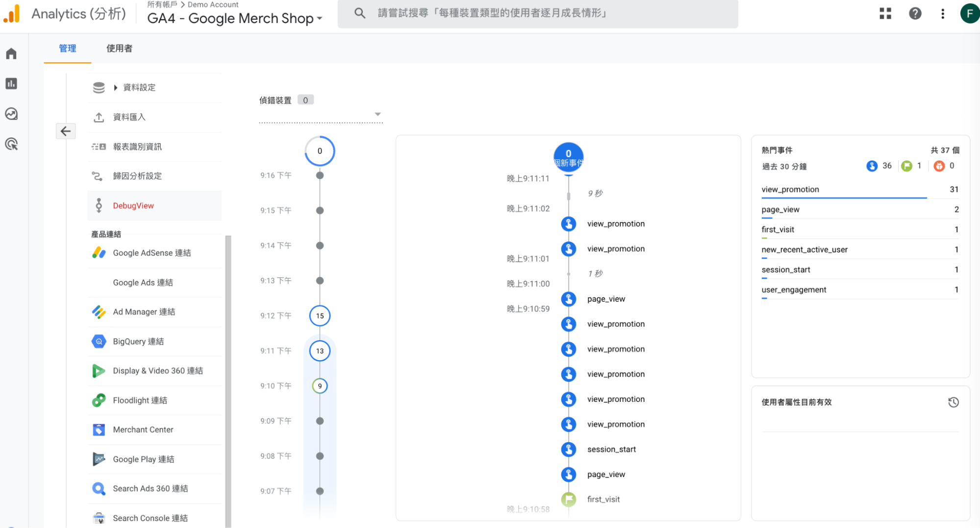Select the 9:10 minute bubble with 9
980x528 pixels.
tap(320, 386)
